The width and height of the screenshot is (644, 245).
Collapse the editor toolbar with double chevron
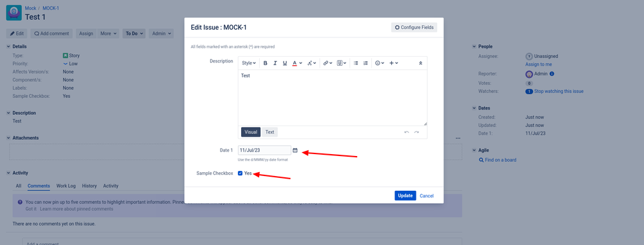point(420,63)
